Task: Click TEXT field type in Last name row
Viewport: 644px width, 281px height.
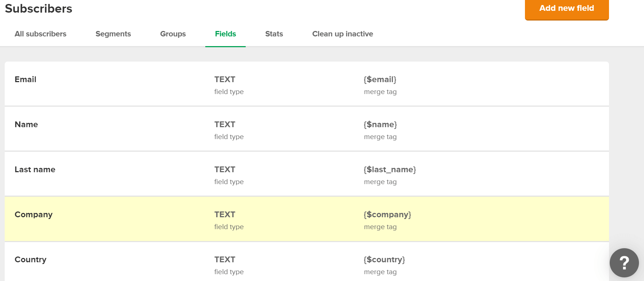Action: tap(225, 169)
